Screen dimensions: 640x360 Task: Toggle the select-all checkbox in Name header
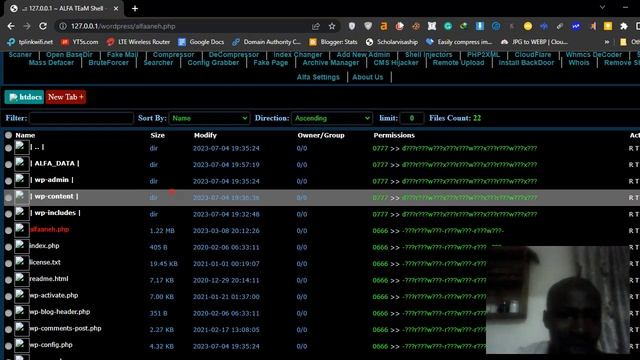8,135
